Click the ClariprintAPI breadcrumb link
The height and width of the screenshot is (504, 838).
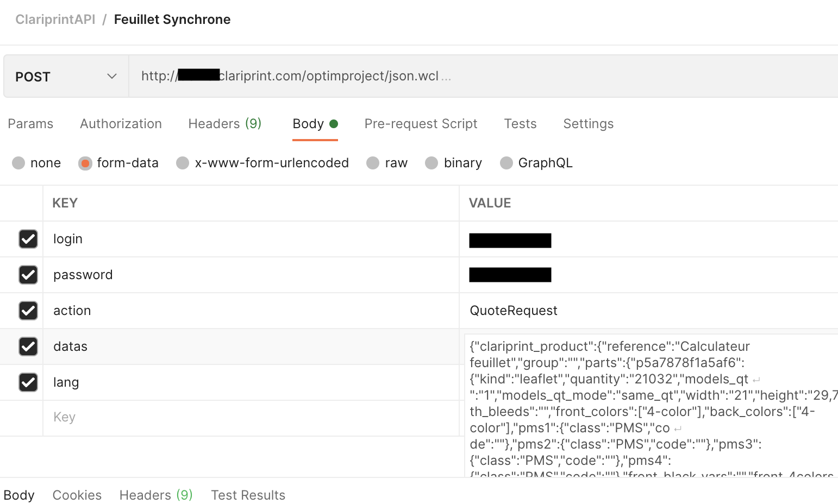click(x=55, y=20)
